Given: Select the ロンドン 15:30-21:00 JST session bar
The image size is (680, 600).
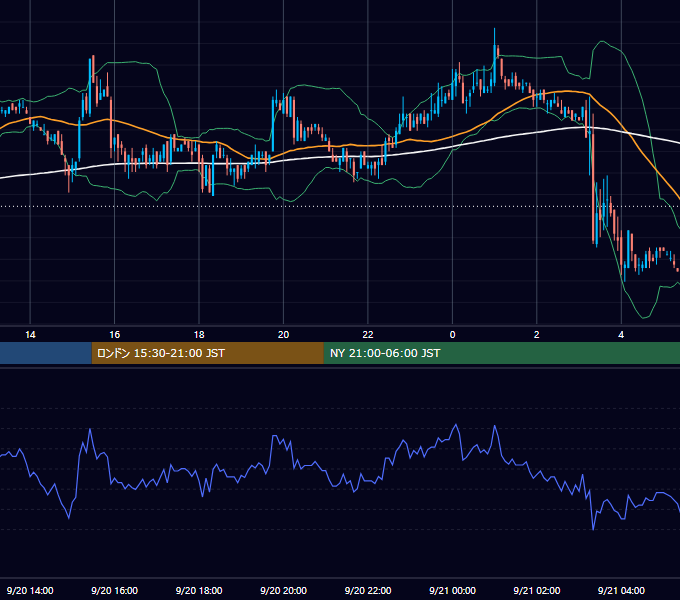Looking at the screenshot, I should (207, 353).
